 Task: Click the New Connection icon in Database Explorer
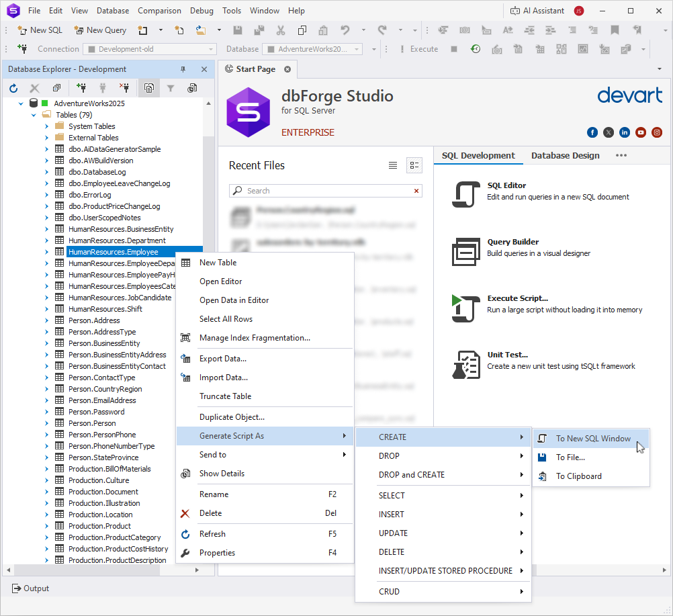coord(81,88)
